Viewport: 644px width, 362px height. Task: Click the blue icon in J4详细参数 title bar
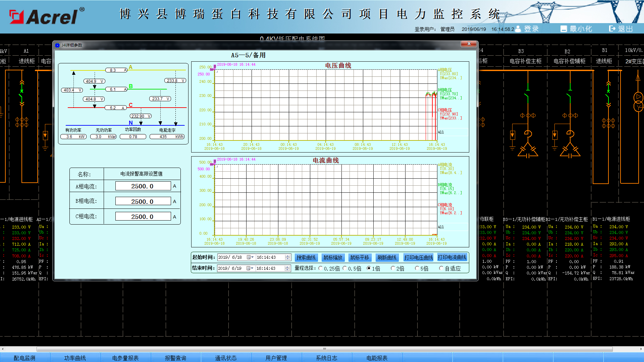point(57,45)
